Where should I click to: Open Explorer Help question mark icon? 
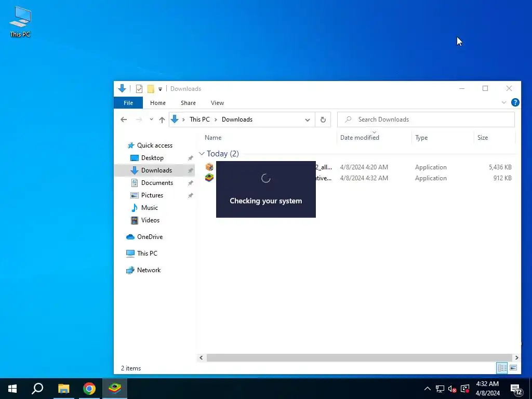point(515,102)
